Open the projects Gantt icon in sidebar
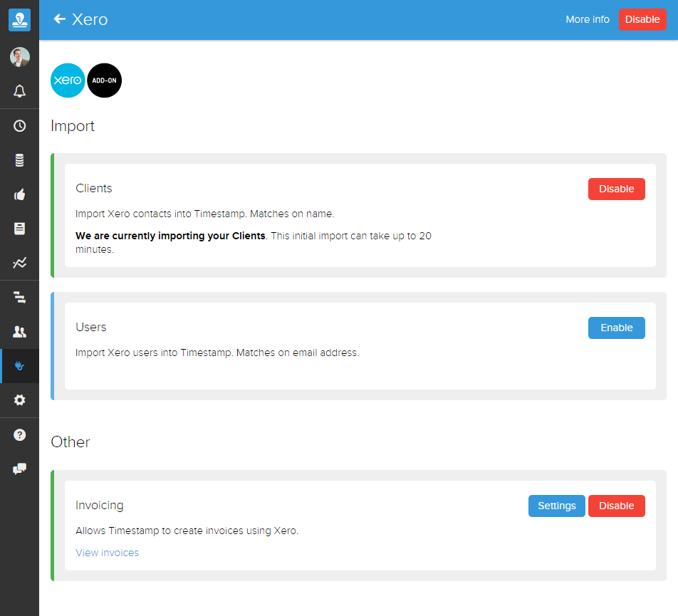This screenshot has width=678, height=616. [x=19, y=298]
